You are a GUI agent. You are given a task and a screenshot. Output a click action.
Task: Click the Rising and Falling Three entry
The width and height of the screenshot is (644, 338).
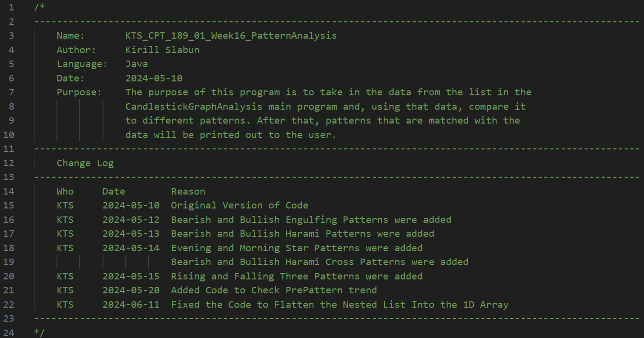click(296, 276)
